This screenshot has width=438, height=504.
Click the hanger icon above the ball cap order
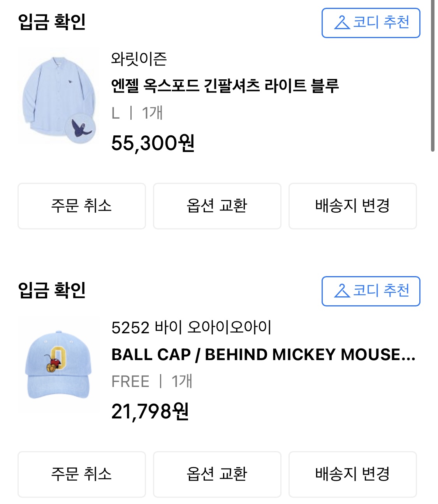tap(342, 291)
